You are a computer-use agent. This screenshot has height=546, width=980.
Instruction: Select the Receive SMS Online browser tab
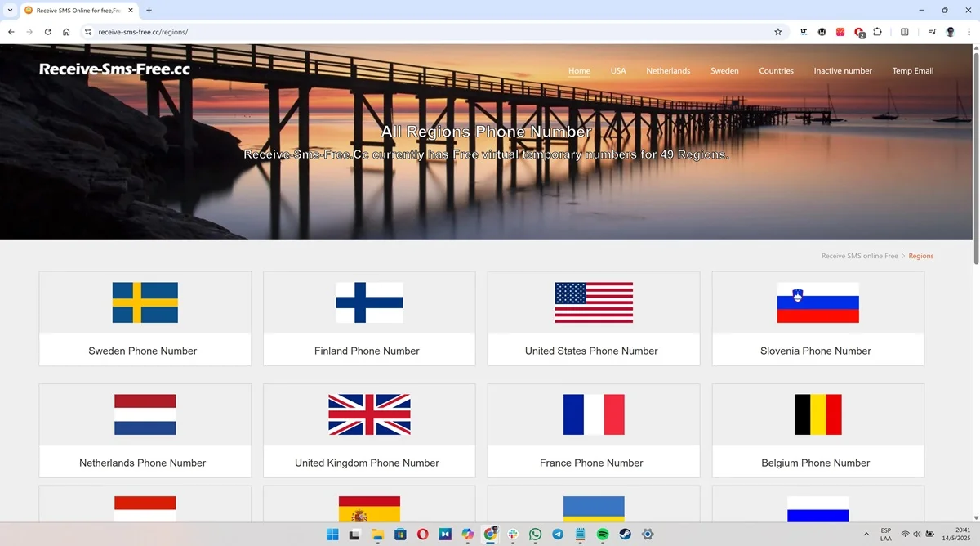78,11
